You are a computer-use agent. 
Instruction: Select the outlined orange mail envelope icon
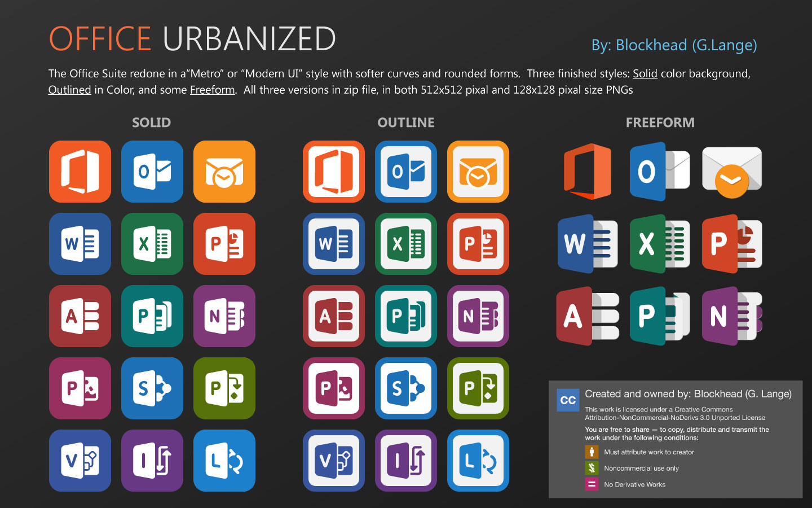(478, 172)
